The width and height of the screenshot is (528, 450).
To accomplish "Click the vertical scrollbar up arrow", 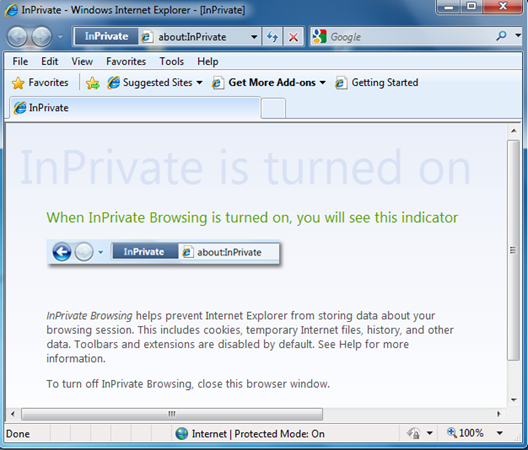I will [514, 131].
